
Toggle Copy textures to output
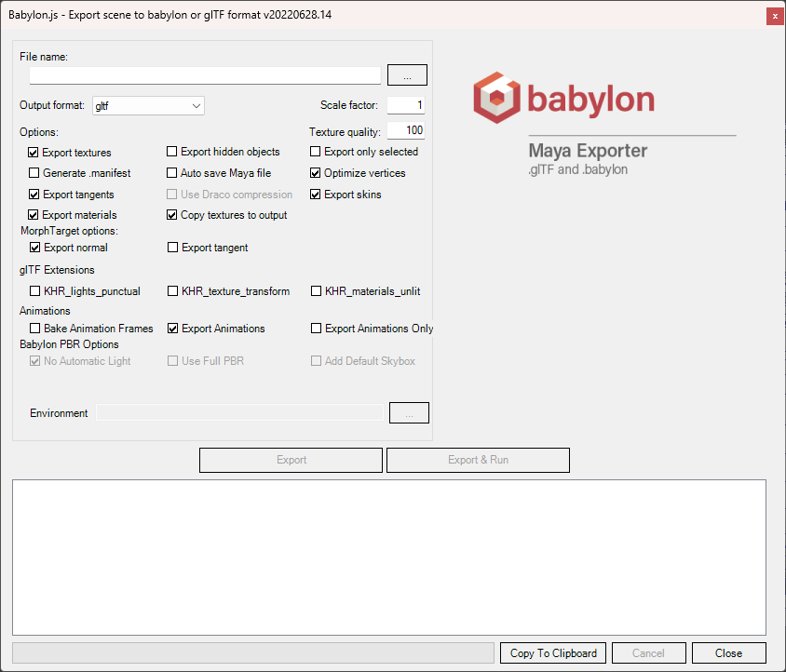pyautogui.click(x=171, y=215)
